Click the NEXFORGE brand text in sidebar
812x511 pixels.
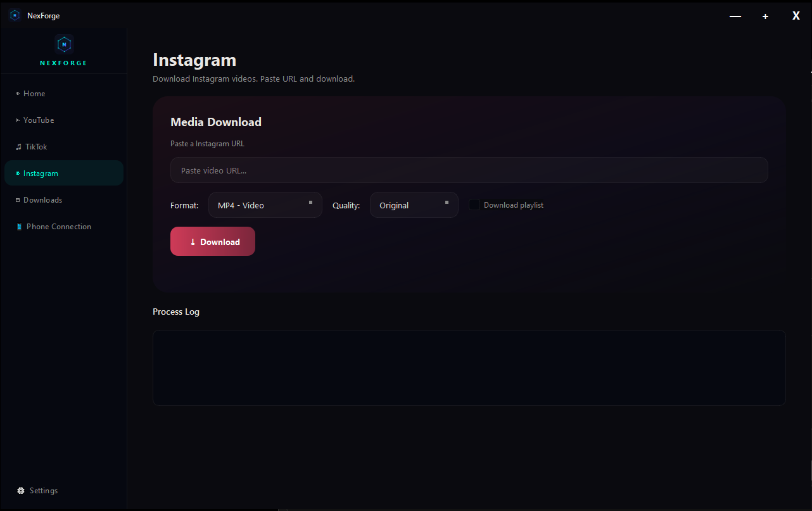tap(63, 63)
